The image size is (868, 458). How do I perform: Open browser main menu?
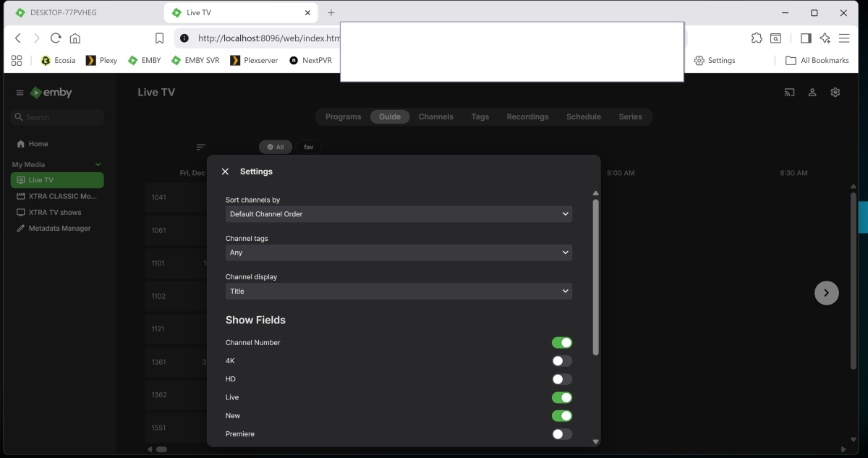pos(844,38)
